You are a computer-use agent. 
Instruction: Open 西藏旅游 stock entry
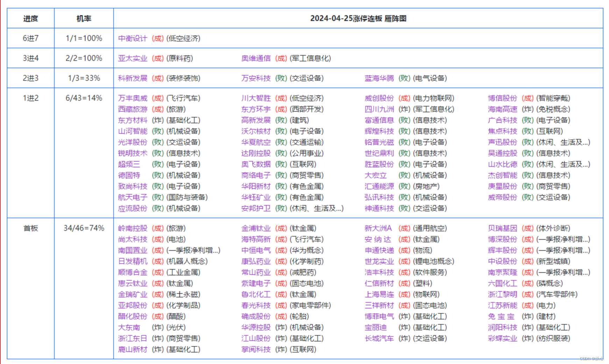[x=133, y=109]
